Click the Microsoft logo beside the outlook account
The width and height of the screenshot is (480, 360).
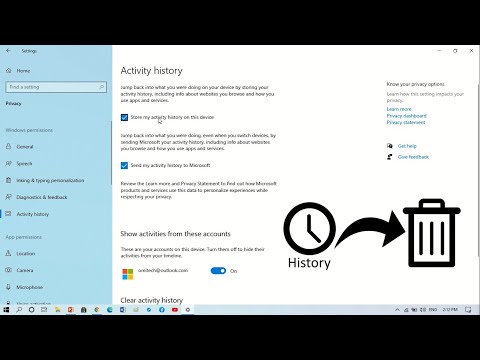click(128, 274)
